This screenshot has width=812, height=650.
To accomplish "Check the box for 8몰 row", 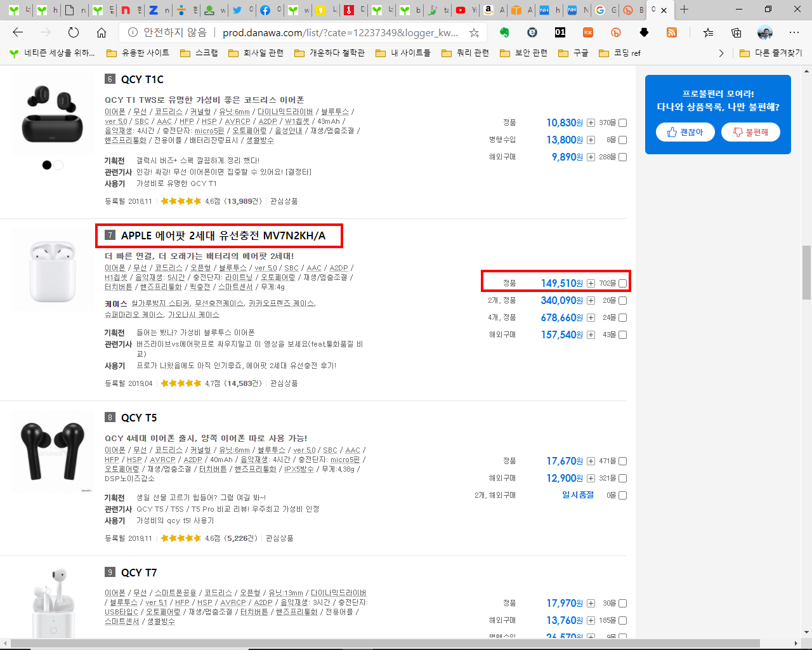I will (x=622, y=140).
